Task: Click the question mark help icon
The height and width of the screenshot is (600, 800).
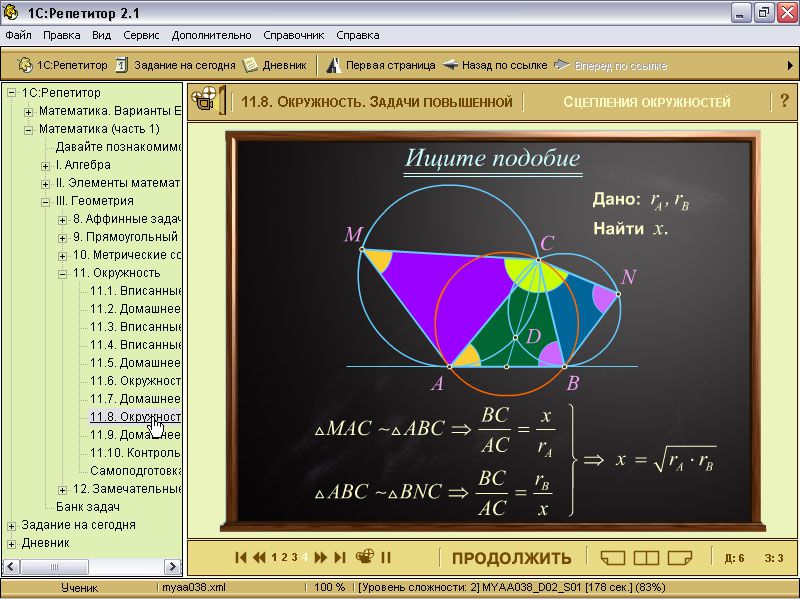Action: click(x=784, y=101)
